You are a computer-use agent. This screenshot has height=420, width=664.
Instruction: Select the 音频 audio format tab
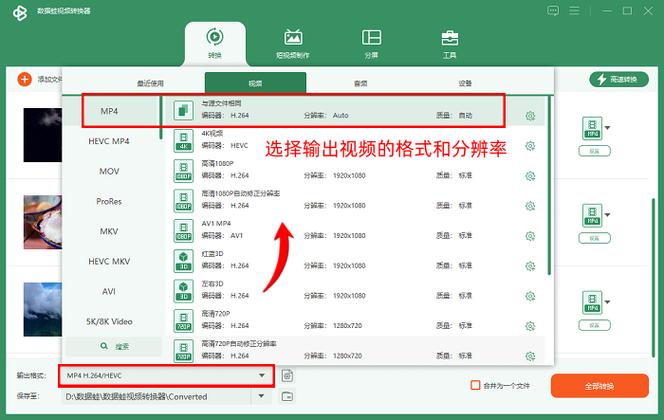coord(360,83)
